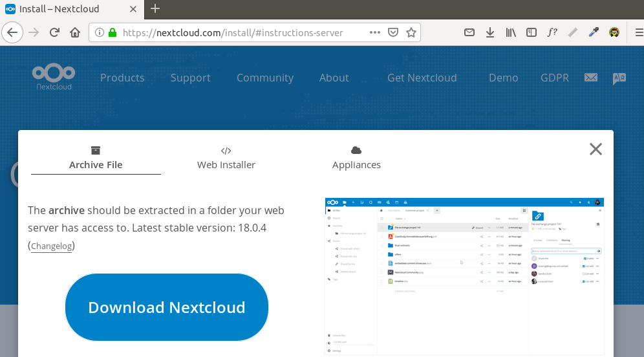The height and width of the screenshot is (357, 644).
Task: Click the Download Nextcloud button
Action: pyautogui.click(x=167, y=307)
